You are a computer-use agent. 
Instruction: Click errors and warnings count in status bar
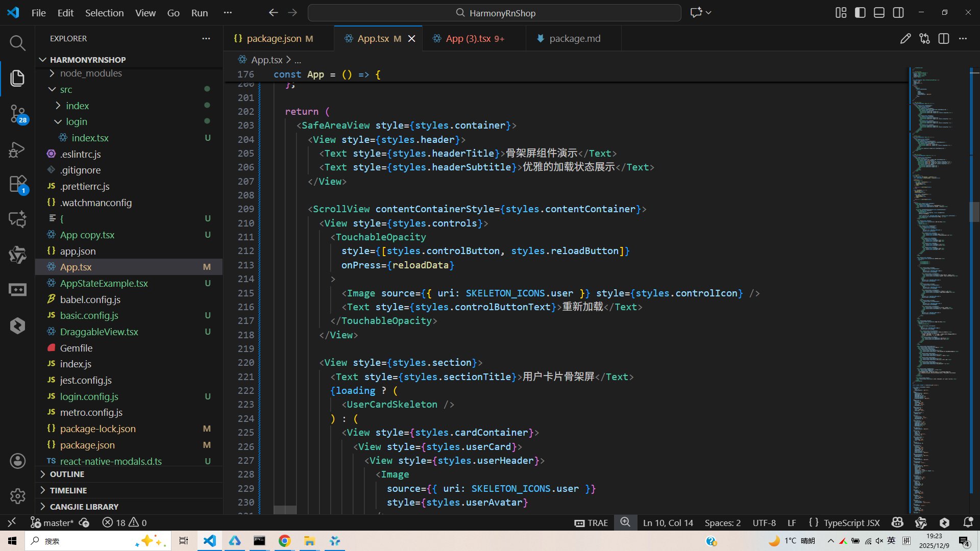[x=125, y=522]
